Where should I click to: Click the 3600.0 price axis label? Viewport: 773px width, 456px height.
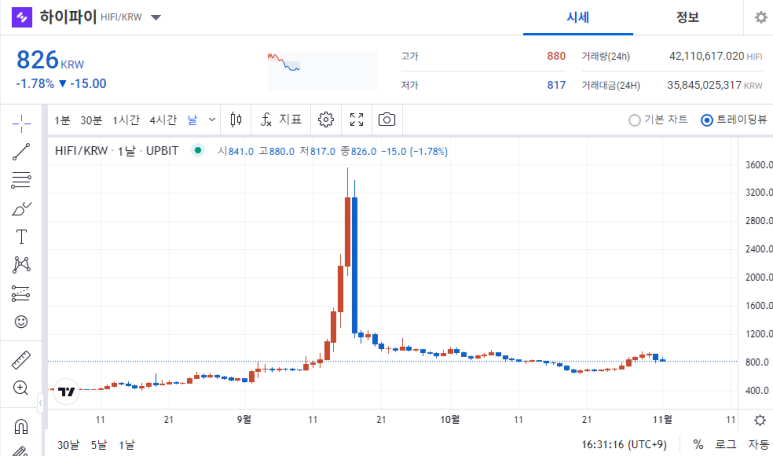[x=759, y=165]
